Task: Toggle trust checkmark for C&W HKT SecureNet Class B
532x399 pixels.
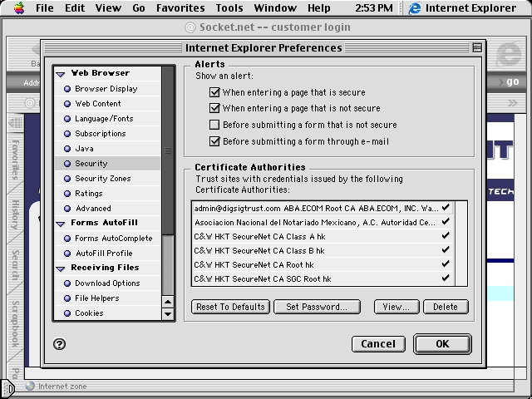Action: pos(446,249)
